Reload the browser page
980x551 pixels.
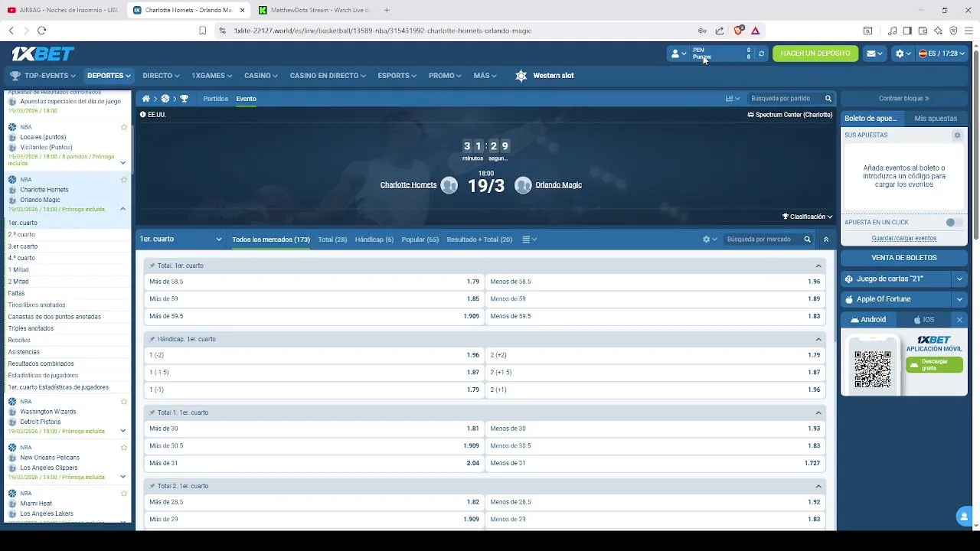tap(41, 31)
